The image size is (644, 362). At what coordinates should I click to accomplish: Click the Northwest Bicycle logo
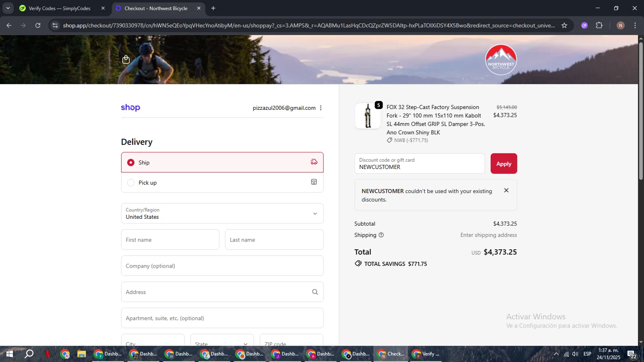point(501,60)
